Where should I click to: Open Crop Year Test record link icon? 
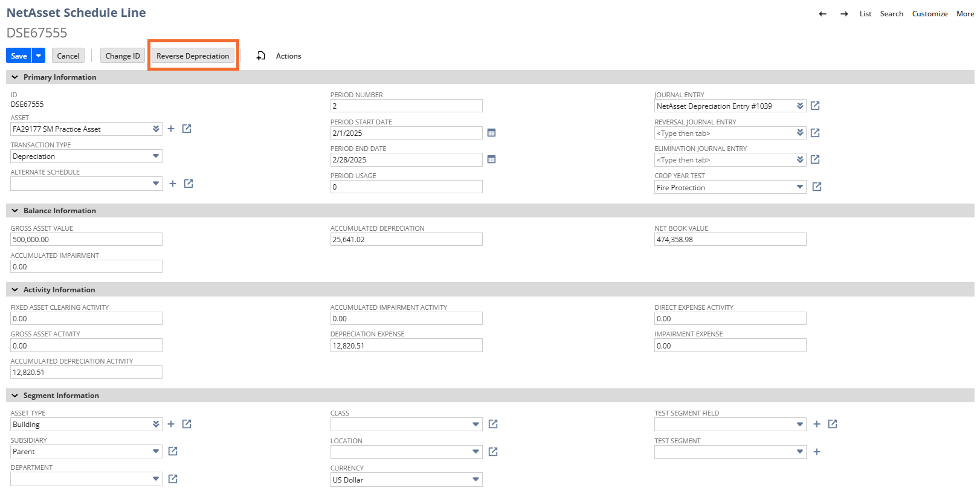pos(817,187)
